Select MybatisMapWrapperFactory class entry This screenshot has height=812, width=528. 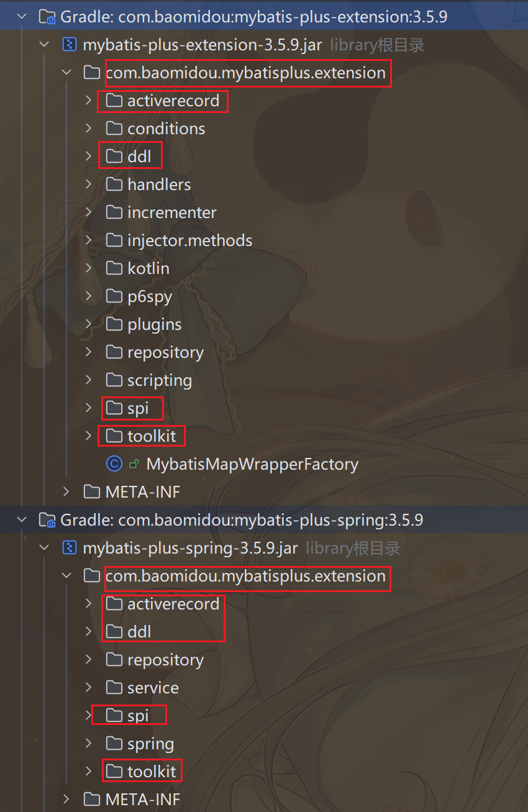252,464
